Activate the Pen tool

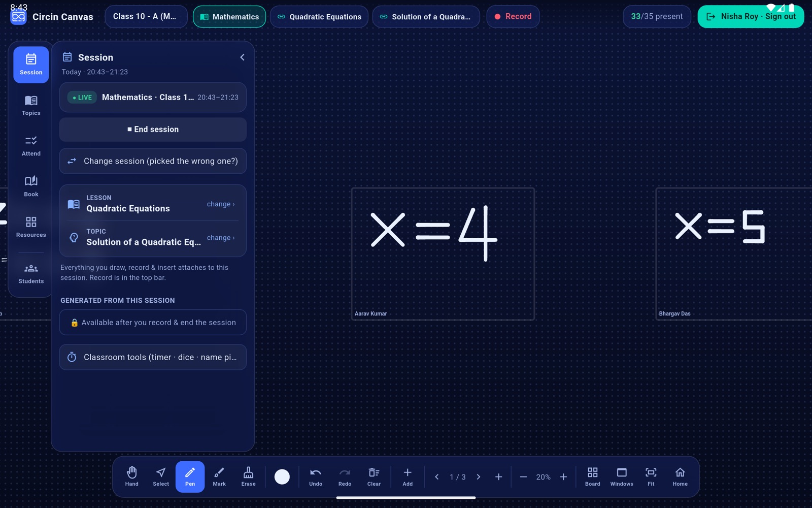click(190, 477)
